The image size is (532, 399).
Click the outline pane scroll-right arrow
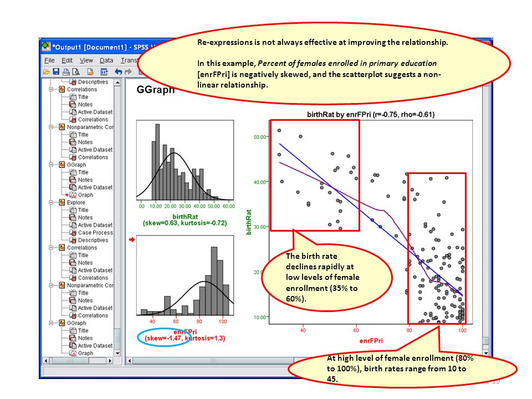coord(110,361)
